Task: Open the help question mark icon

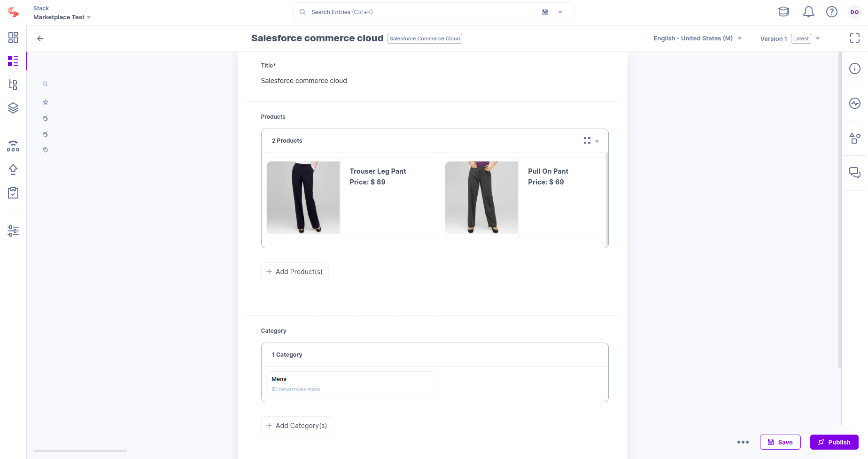Action: click(x=832, y=12)
